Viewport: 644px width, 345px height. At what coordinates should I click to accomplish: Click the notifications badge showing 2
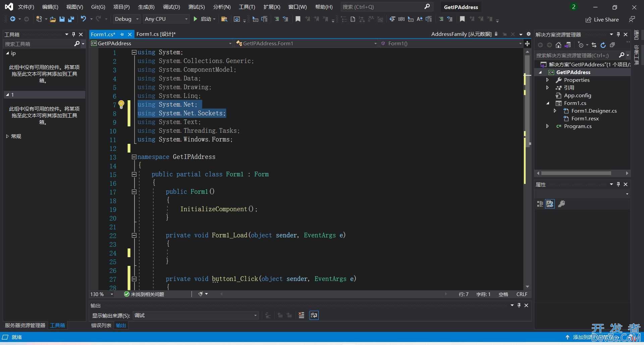574,7
